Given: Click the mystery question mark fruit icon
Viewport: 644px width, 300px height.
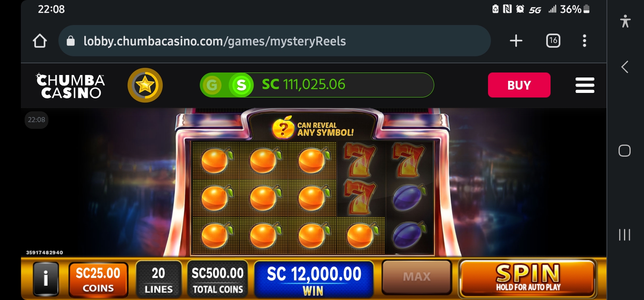Looking at the screenshot, I should pos(282,127).
